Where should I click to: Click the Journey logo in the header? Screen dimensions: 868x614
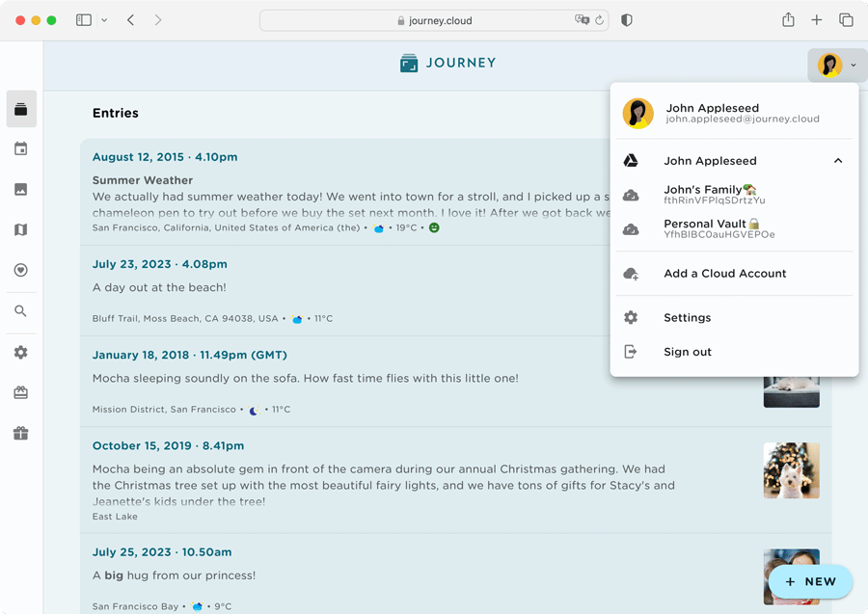click(x=447, y=62)
